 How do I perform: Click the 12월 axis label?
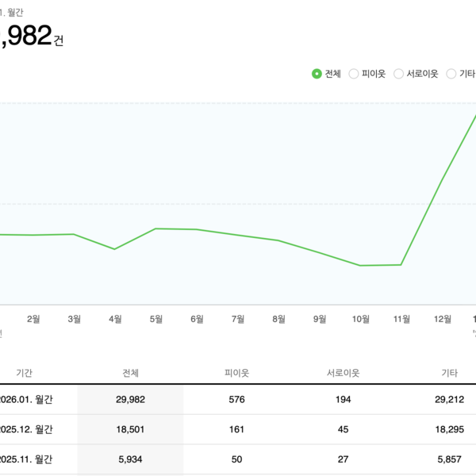pyautogui.click(x=443, y=319)
